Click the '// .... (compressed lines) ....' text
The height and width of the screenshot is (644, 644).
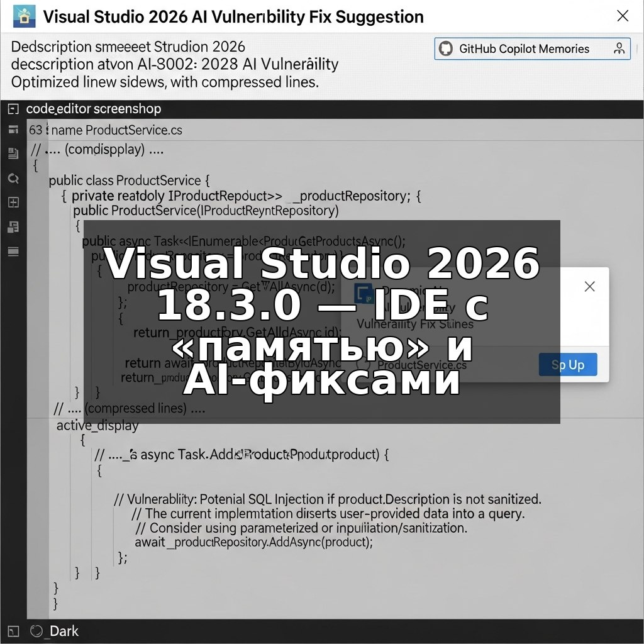[x=130, y=408]
